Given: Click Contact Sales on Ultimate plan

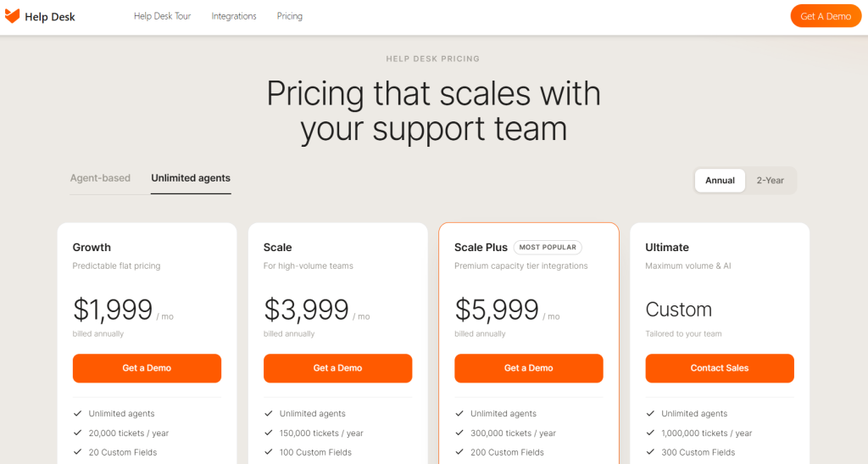Looking at the screenshot, I should click(720, 368).
